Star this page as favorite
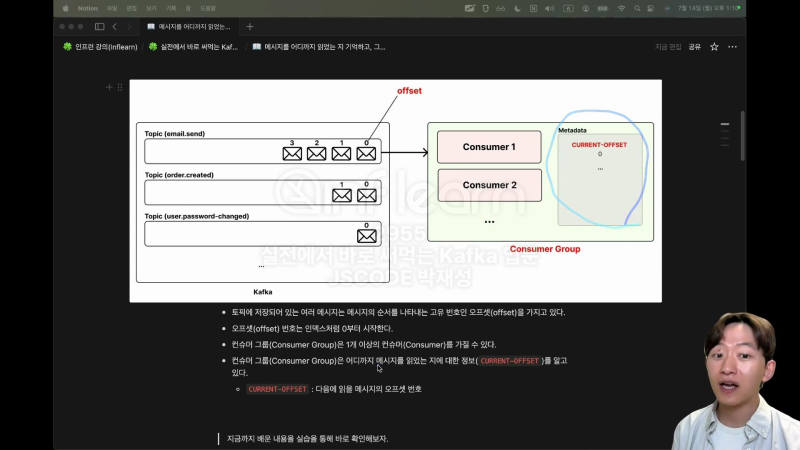800x450 pixels. (714, 47)
